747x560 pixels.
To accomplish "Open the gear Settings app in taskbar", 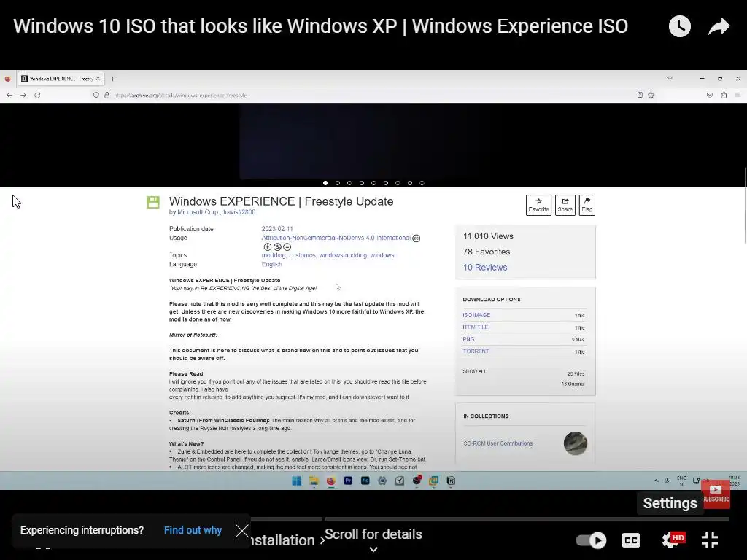I will point(382,481).
